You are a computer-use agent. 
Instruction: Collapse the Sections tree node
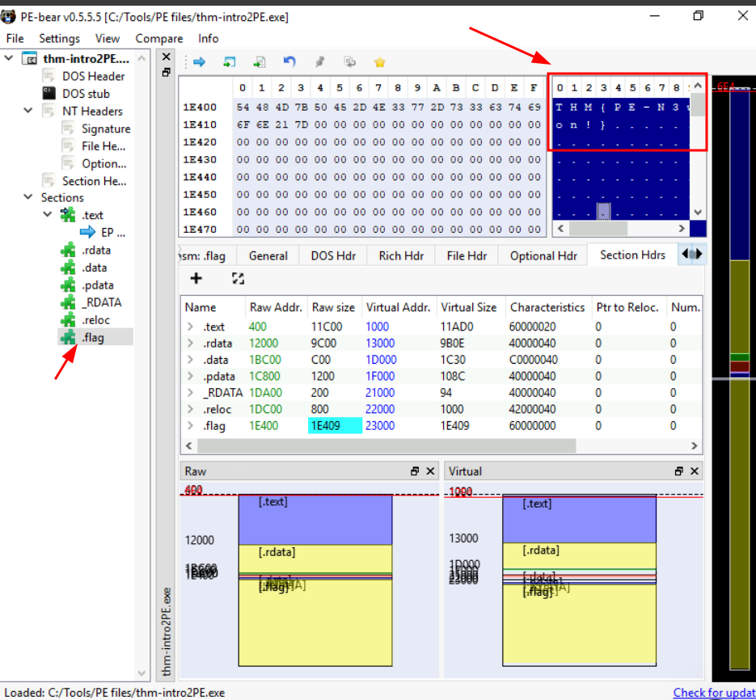click(x=28, y=197)
